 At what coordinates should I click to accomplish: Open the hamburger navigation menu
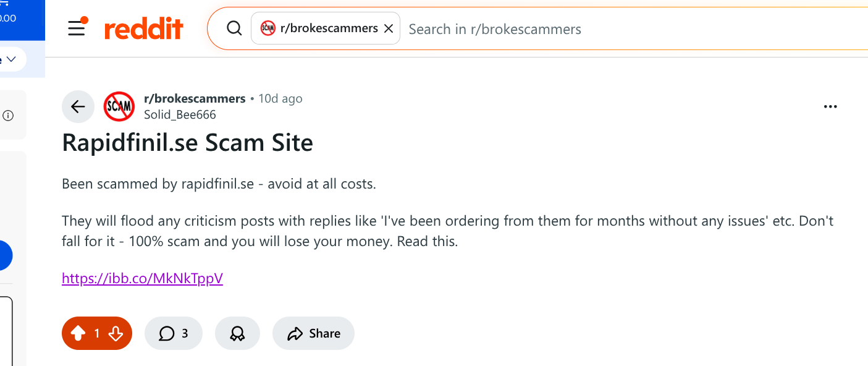pyautogui.click(x=77, y=28)
